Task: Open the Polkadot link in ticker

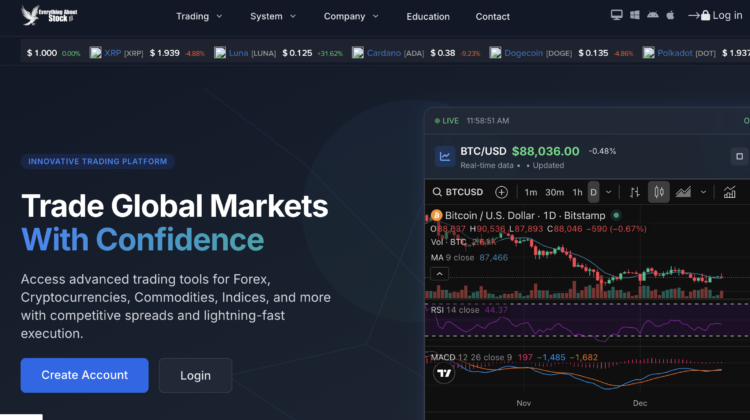Action: pos(674,53)
